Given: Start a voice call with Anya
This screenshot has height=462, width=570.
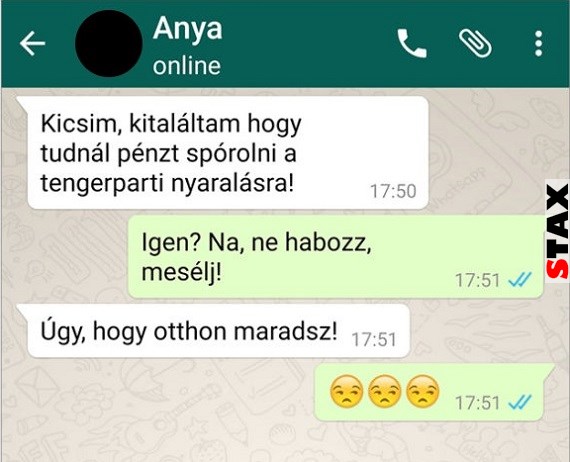Looking at the screenshot, I should click(x=412, y=43).
